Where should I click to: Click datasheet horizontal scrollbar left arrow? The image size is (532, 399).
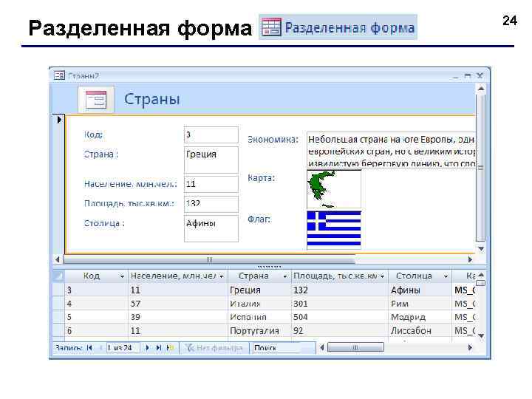click(322, 347)
